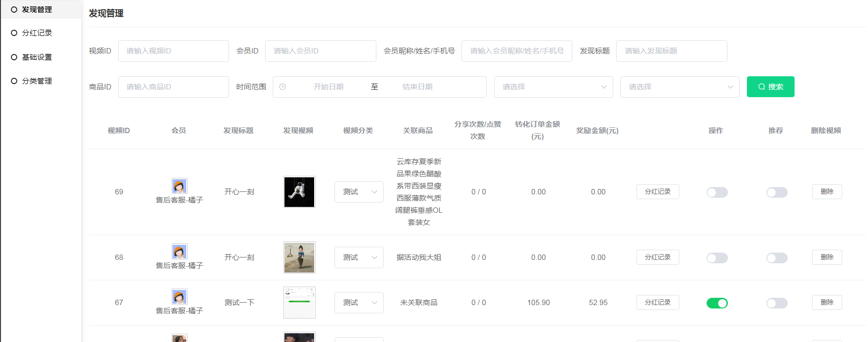
Task: Disable green 操作 switch for video 67
Action: coord(717,303)
